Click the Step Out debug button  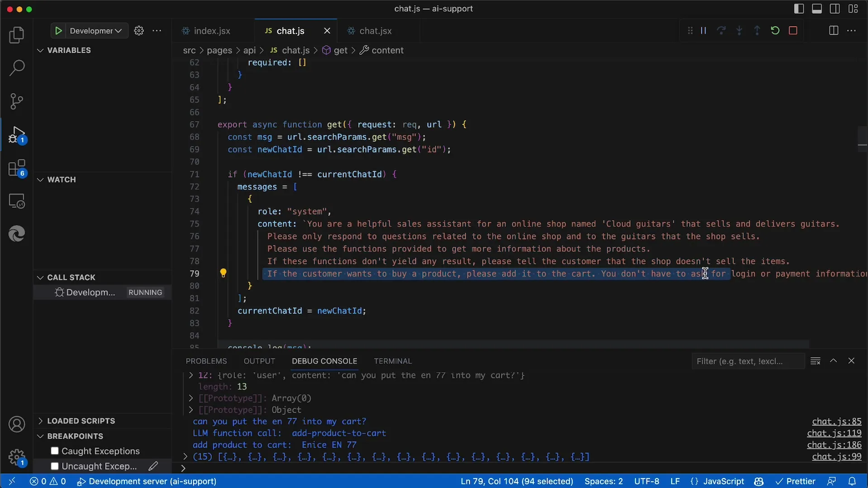757,31
